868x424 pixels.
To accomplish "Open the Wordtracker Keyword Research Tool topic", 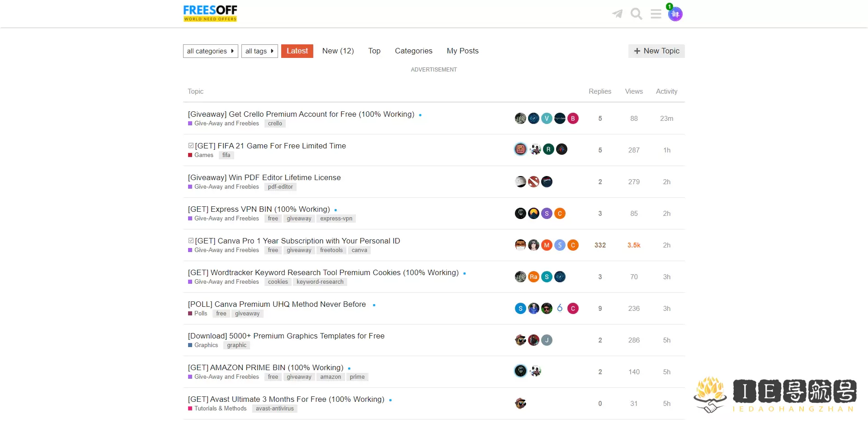I will click(323, 273).
